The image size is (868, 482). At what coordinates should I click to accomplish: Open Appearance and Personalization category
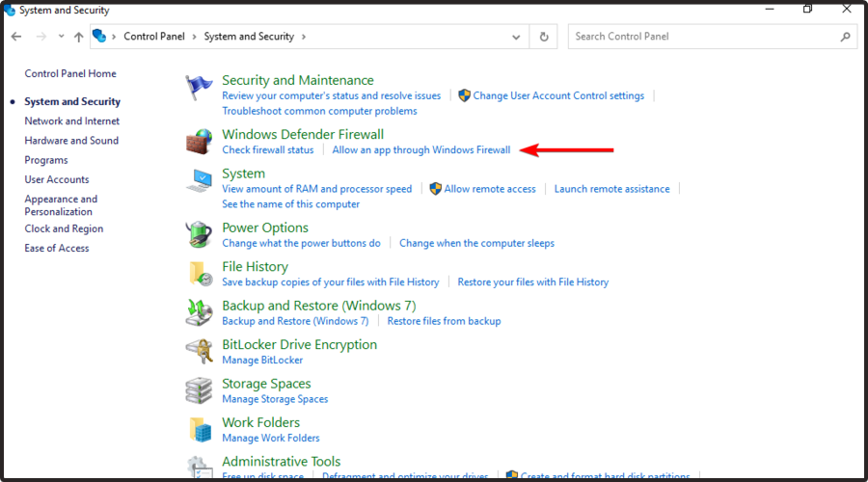coord(61,205)
